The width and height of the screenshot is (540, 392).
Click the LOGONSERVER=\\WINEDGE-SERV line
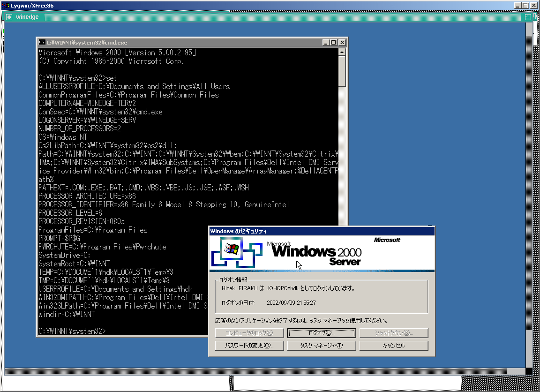click(x=87, y=120)
